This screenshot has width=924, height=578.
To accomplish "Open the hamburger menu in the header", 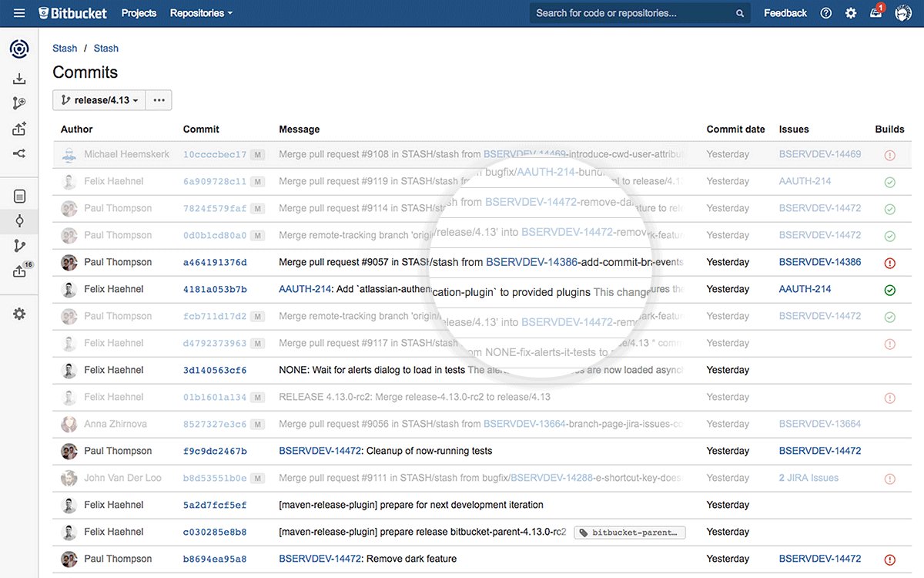I will coord(19,13).
